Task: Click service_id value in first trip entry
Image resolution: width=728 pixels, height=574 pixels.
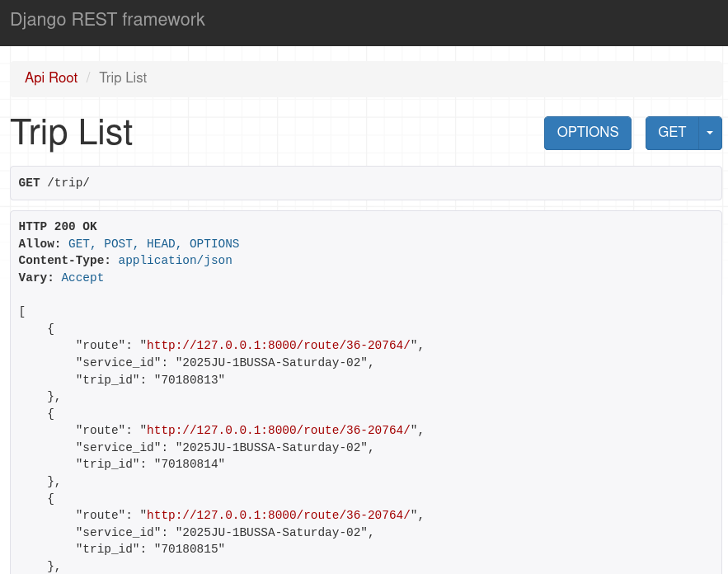Action: tap(270, 362)
